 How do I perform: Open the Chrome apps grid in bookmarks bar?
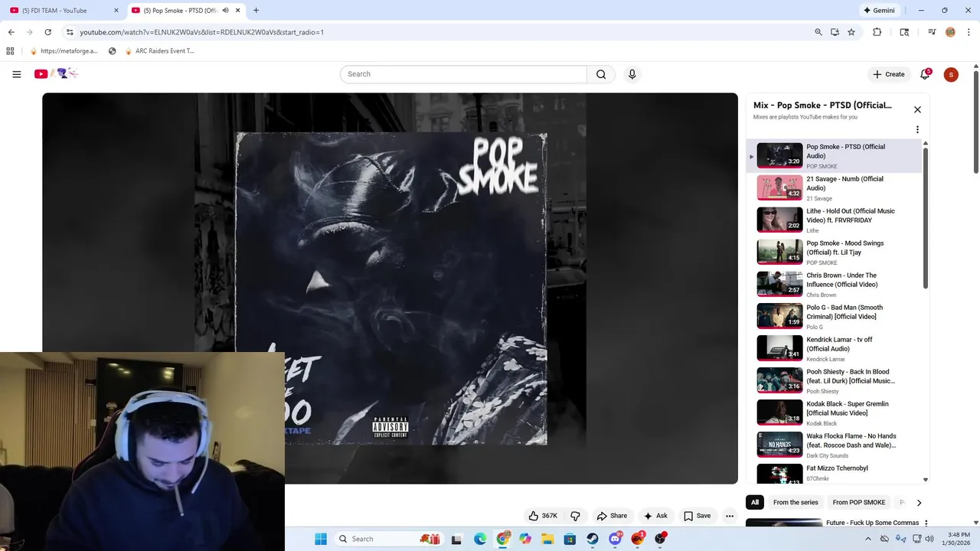pyautogui.click(x=10, y=51)
